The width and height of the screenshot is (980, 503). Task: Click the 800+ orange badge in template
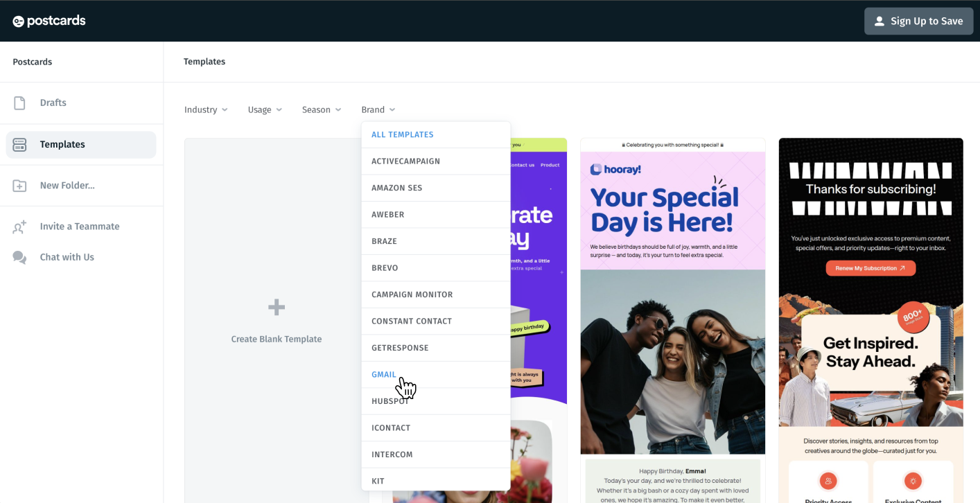913,318
